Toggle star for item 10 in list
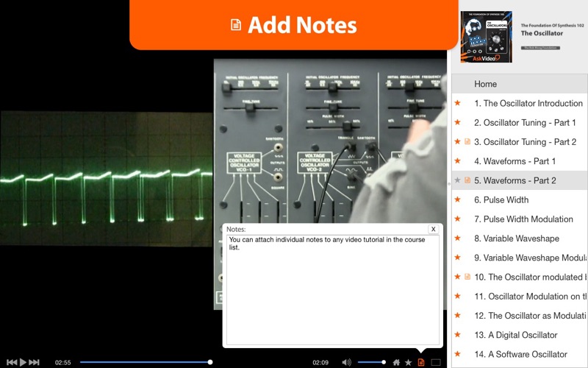 [x=457, y=277]
